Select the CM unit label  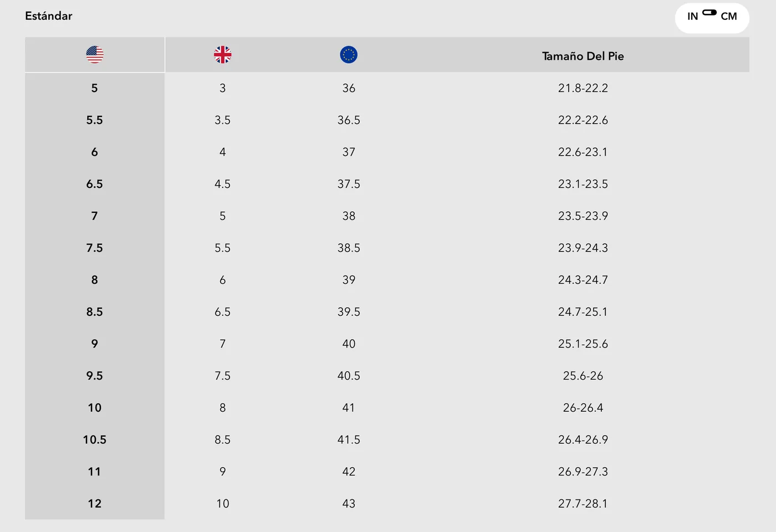coord(729,17)
